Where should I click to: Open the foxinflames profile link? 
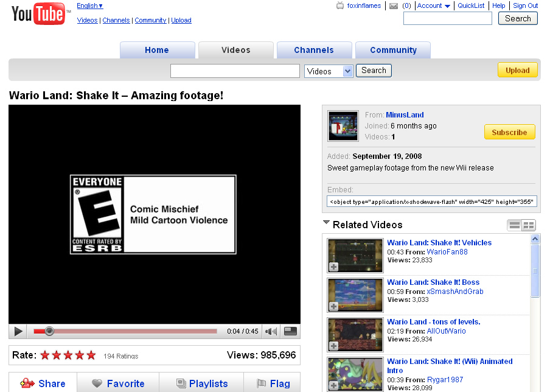pos(364,5)
